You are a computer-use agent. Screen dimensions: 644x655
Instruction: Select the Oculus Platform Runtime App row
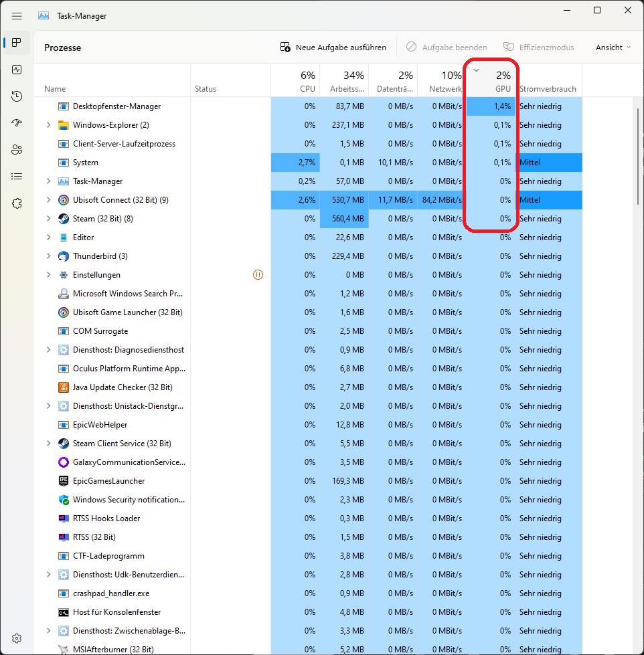click(x=308, y=369)
